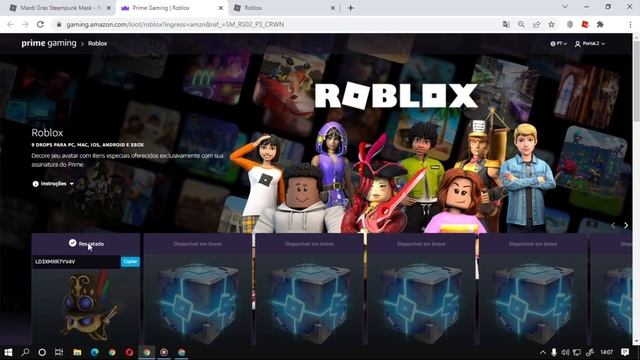This screenshot has height=360, width=640.
Task: Click the 14:07 taskbar clock
Action: (607, 352)
